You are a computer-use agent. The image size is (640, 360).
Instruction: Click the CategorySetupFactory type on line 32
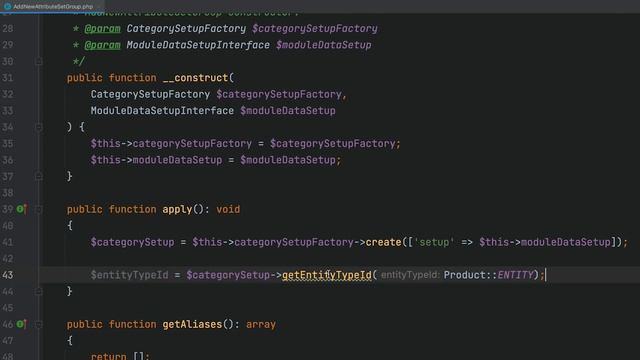point(150,94)
